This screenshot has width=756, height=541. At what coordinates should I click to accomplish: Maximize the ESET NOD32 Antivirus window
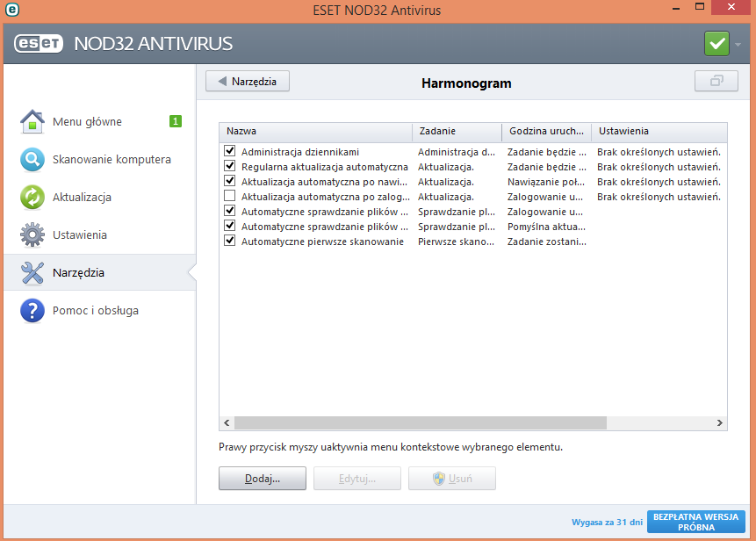coord(700,7)
